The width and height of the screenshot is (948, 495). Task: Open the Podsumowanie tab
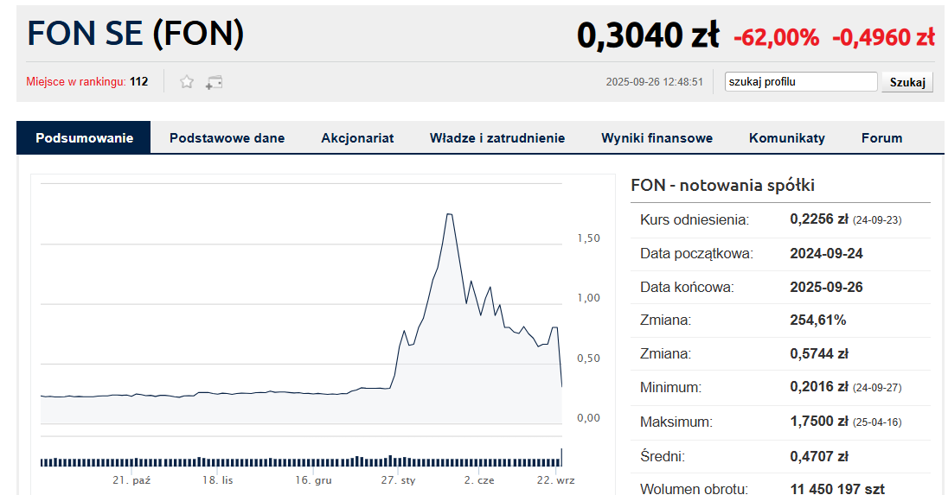(84, 138)
